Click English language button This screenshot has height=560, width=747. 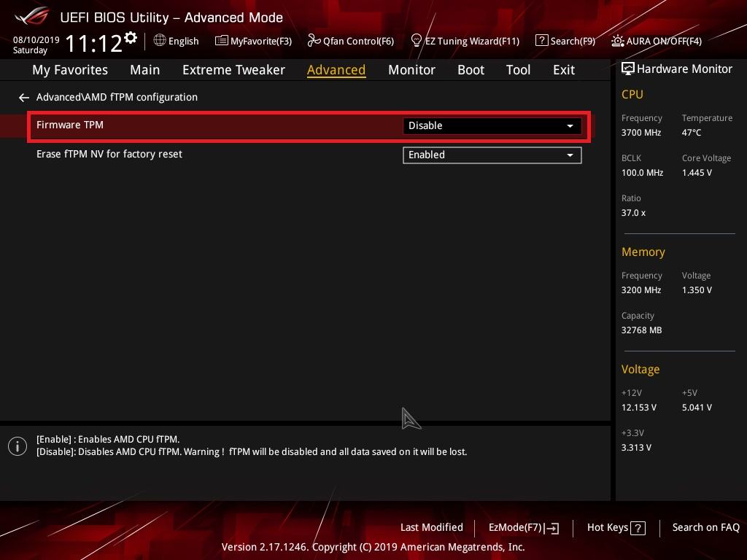click(x=183, y=41)
